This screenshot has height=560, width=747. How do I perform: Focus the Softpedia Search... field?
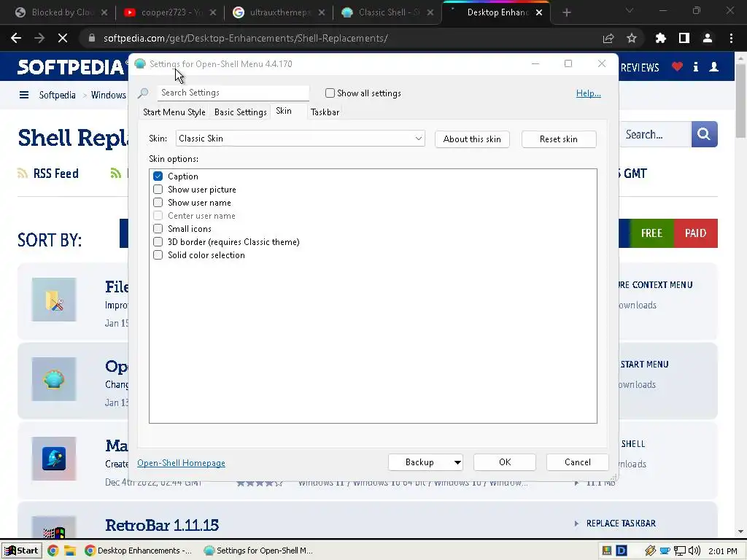pyautogui.click(x=655, y=134)
